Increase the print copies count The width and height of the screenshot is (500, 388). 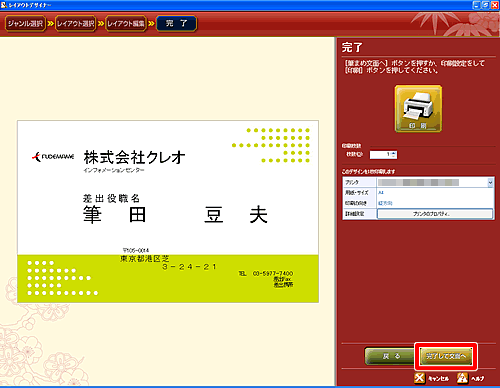(x=394, y=153)
